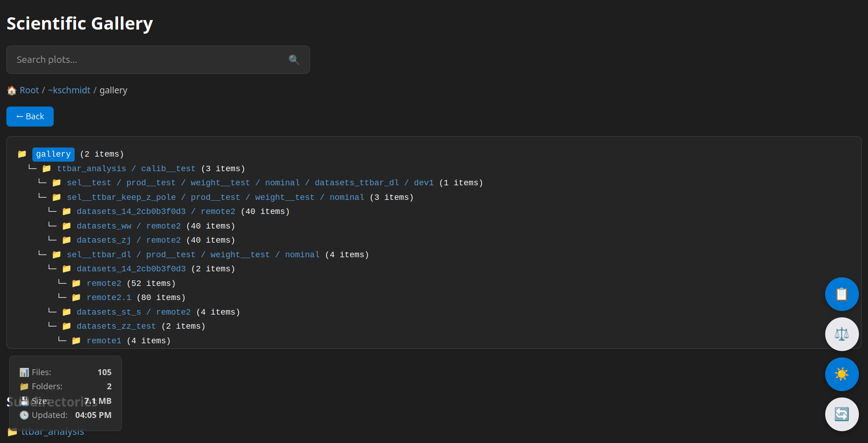Click the folder icon on the remote2 (52 items) row
Viewport: 868px width, 443px height.
pos(76,283)
